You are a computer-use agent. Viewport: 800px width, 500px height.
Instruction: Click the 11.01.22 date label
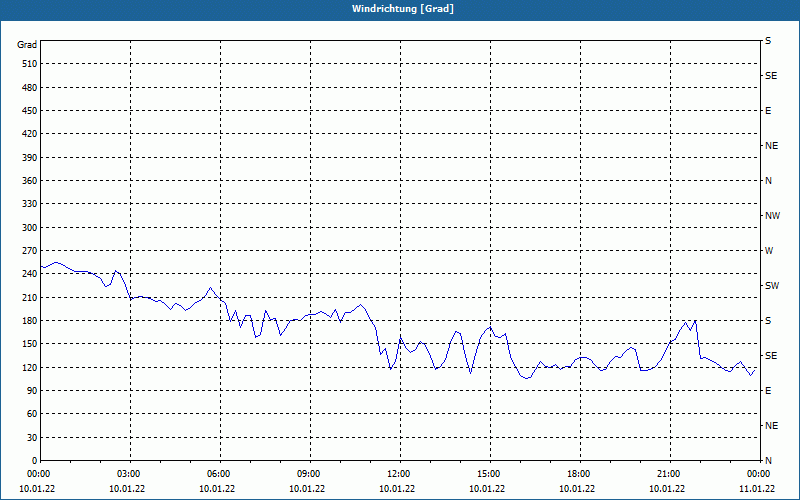757,489
